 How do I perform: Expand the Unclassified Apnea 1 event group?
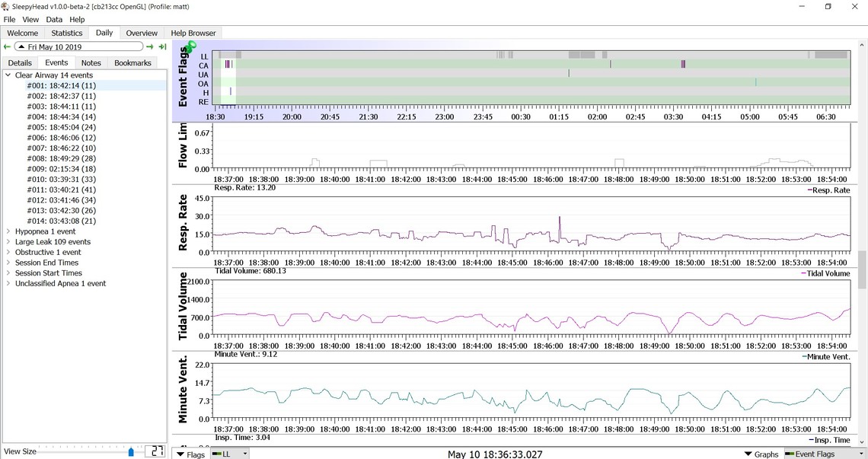click(x=8, y=283)
